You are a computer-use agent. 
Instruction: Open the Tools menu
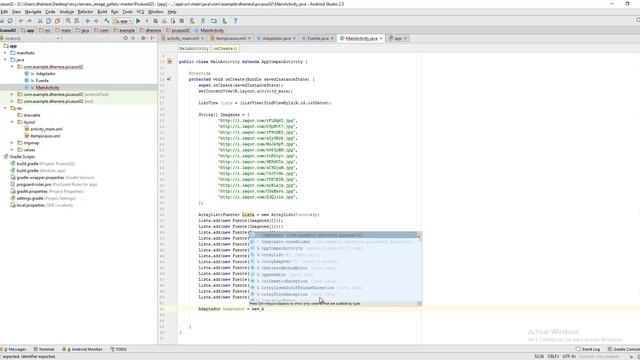[127, 12]
